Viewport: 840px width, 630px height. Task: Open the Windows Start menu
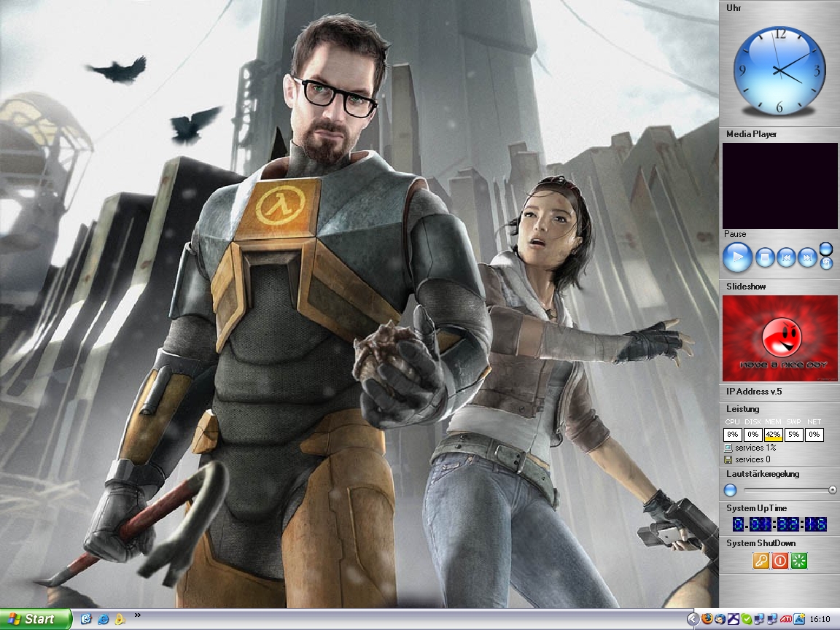tap(36, 619)
